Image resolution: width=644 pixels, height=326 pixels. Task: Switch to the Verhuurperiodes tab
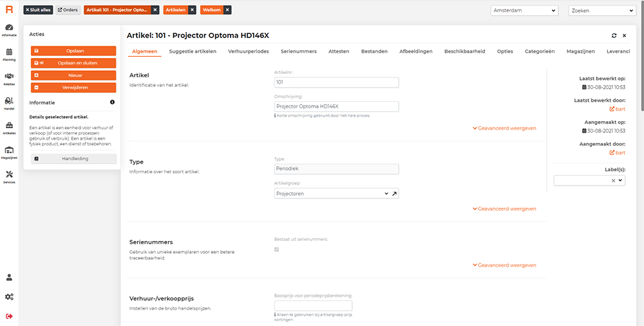click(x=249, y=52)
